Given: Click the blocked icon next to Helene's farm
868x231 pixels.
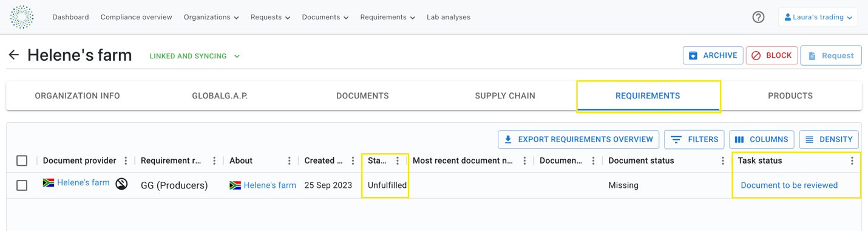Looking at the screenshot, I should pos(121,184).
